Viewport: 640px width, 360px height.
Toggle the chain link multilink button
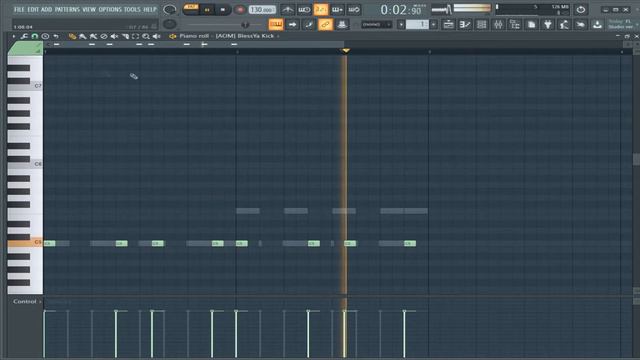coord(325,24)
